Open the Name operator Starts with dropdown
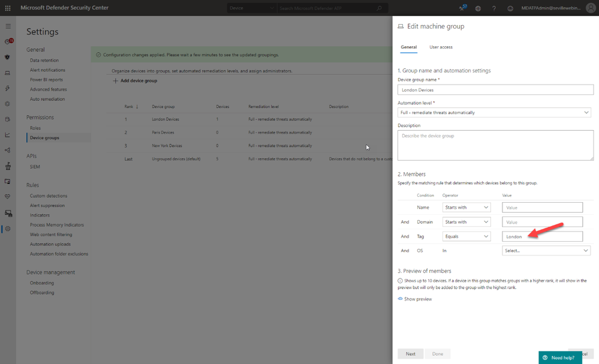 click(x=466, y=207)
